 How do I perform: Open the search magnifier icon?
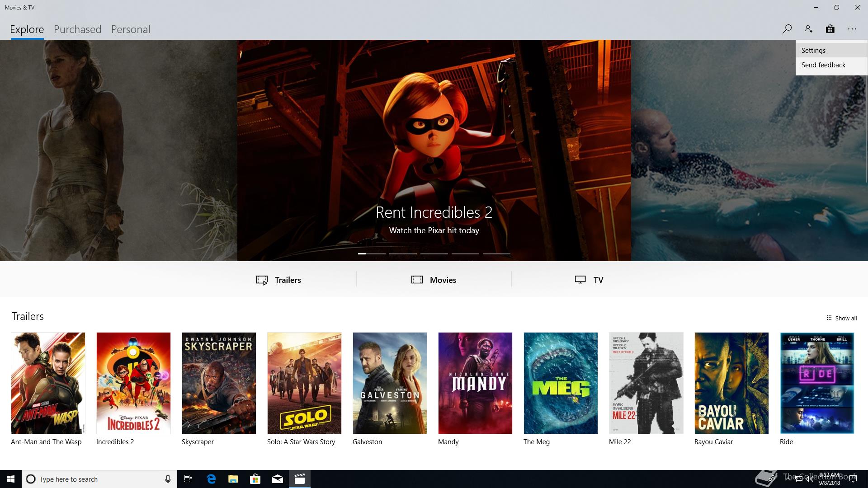(787, 29)
